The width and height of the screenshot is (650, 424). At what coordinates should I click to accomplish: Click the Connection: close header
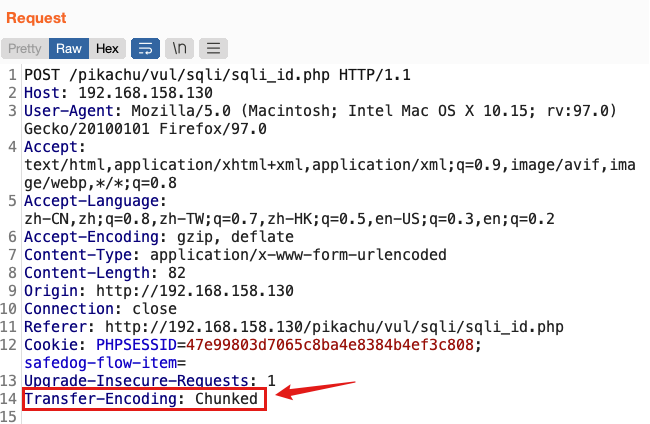pos(100,309)
